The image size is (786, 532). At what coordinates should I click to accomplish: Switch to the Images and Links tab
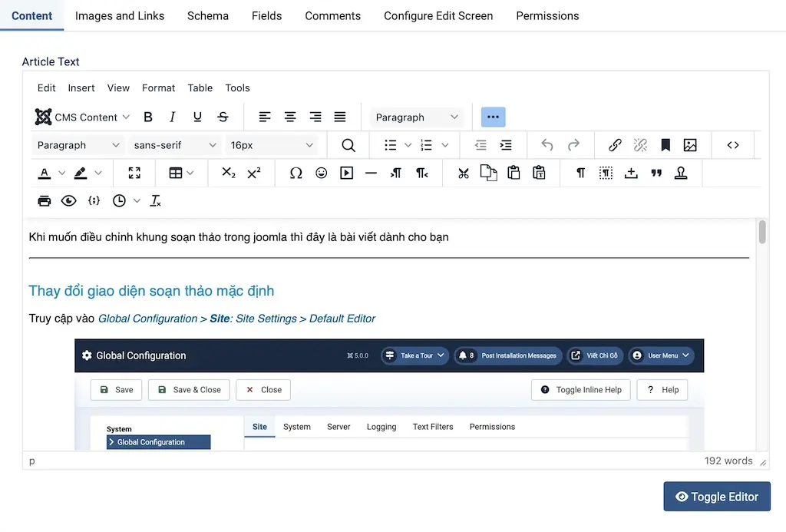pos(120,15)
